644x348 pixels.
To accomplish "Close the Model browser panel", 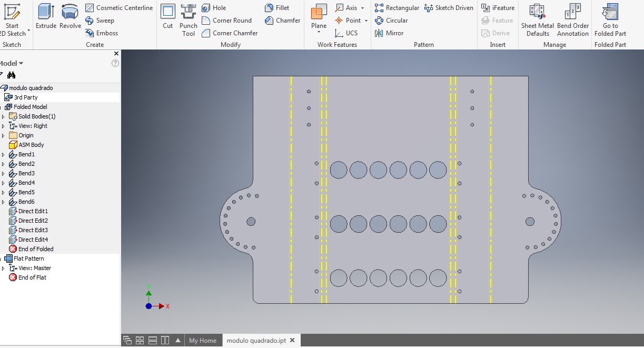I will point(116,53).
